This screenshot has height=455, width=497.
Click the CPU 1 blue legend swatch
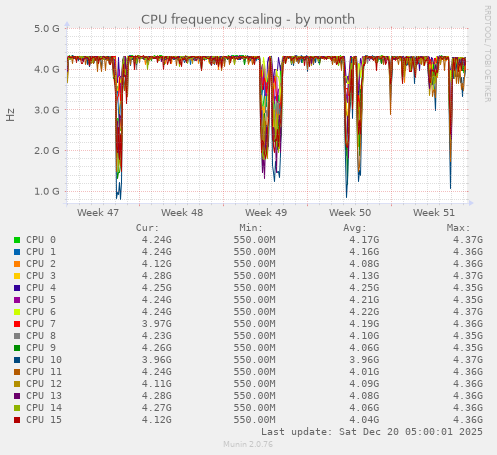tap(17, 252)
